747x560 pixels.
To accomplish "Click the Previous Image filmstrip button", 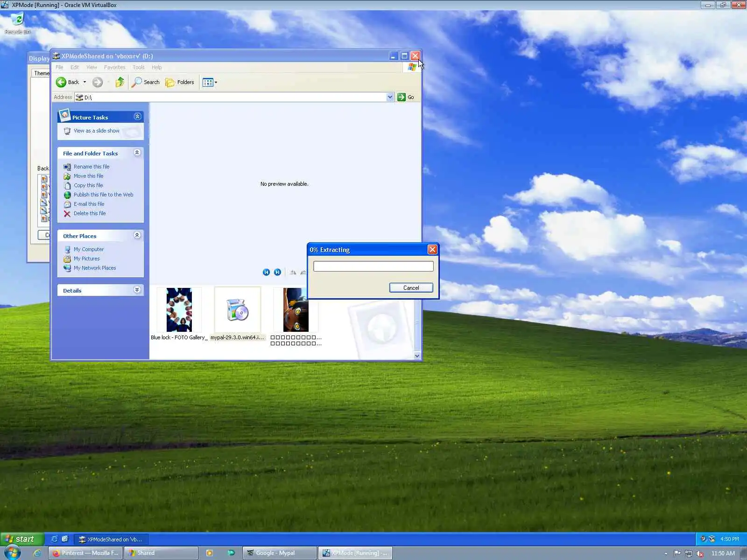I will pyautogui.click(x=266, y=272).
